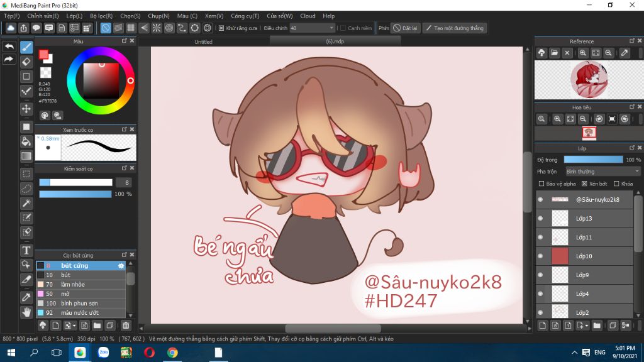Hide the Lớp10 layer
Screen dimensions: 644x362
click(540, 256)
